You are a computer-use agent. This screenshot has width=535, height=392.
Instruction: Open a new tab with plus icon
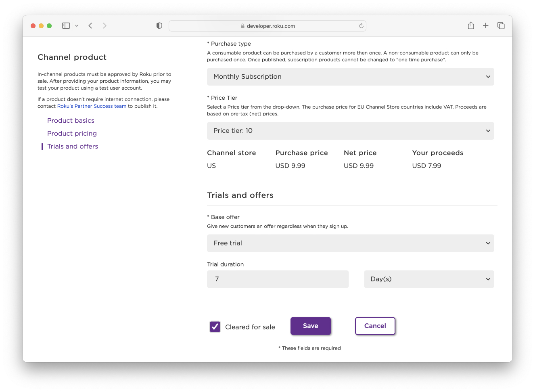coord(486,26)
